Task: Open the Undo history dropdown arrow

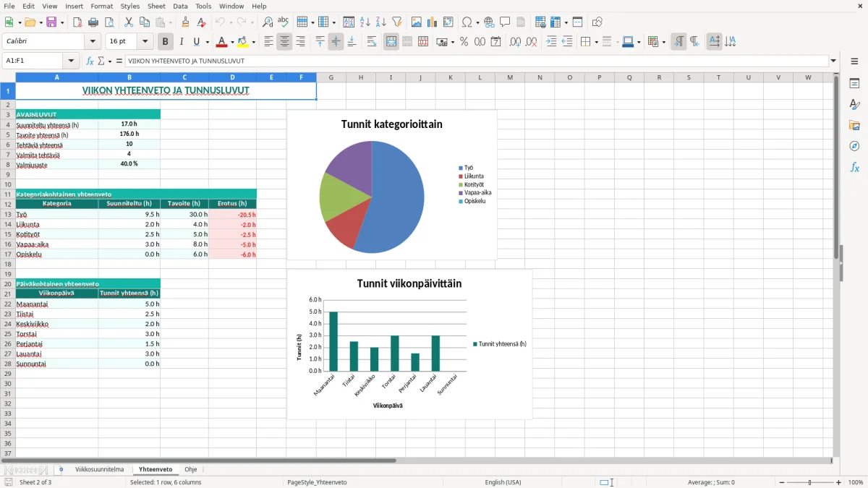Action: 230,22
